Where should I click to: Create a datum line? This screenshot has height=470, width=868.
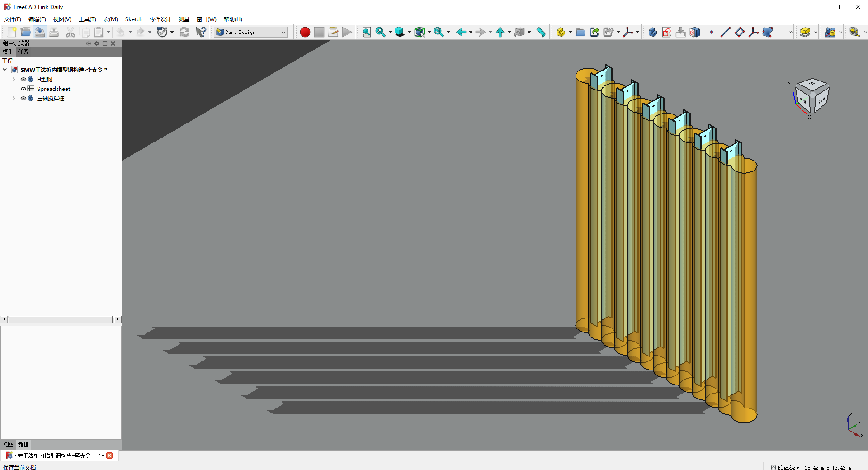pyautogui.click(x=726, y=32)
